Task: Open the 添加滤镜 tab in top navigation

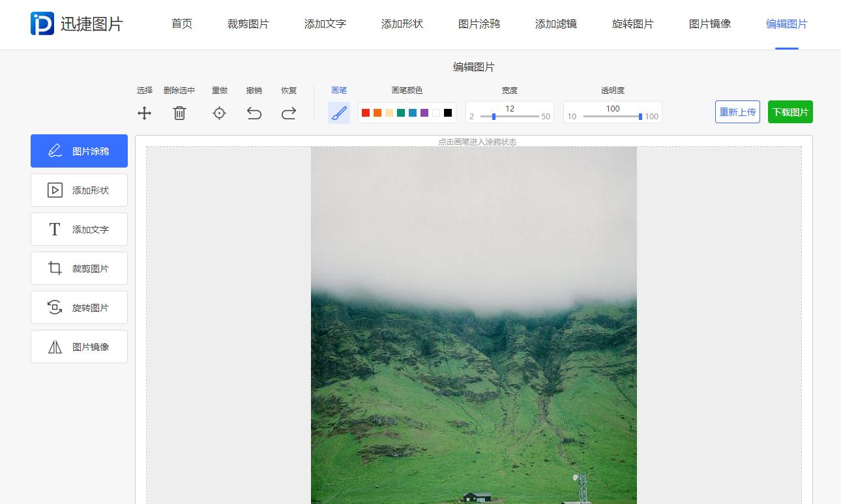Action: click(556, 24)
